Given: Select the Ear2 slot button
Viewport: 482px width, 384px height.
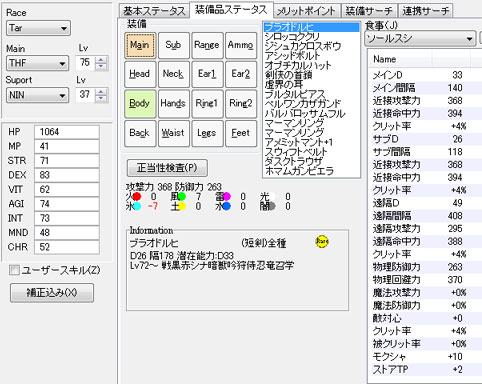Looking at the screenshot, I should click(x=241, y=74).
